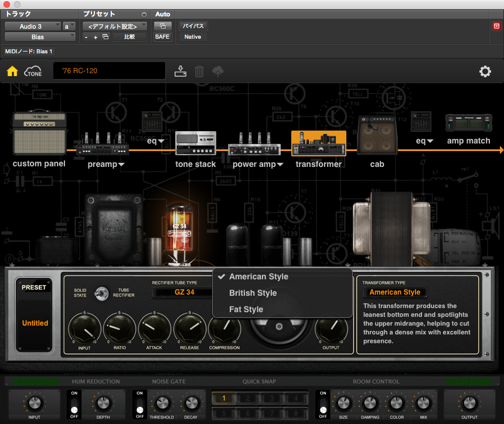
Task: Click the plug-in automation enable icon
Action: coord(163,26)
